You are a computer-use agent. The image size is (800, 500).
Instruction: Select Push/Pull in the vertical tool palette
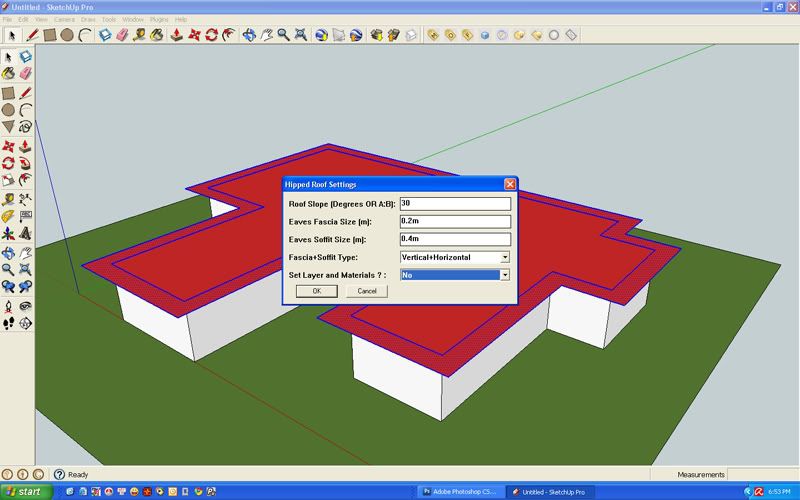[25, 146]
